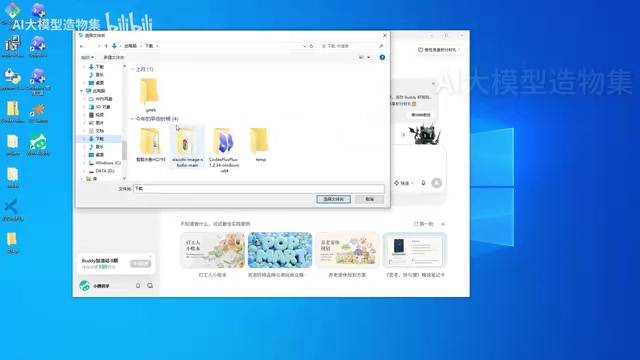
Task: Click the 文件夹 name input field
Action: pos(259,189)
